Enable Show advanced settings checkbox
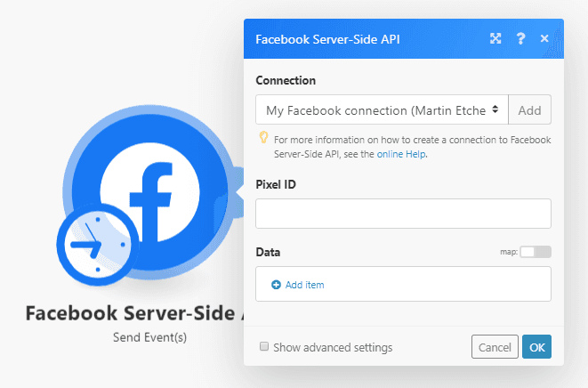Image resolution: width=588 pixels, height=388 pixels. 264,347
